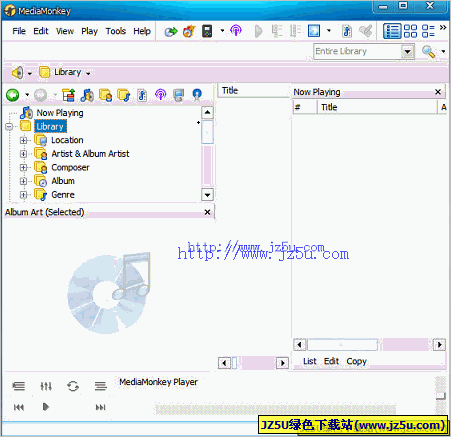
Task: Select the Album tree item
Action: click(x=63, y=181)
